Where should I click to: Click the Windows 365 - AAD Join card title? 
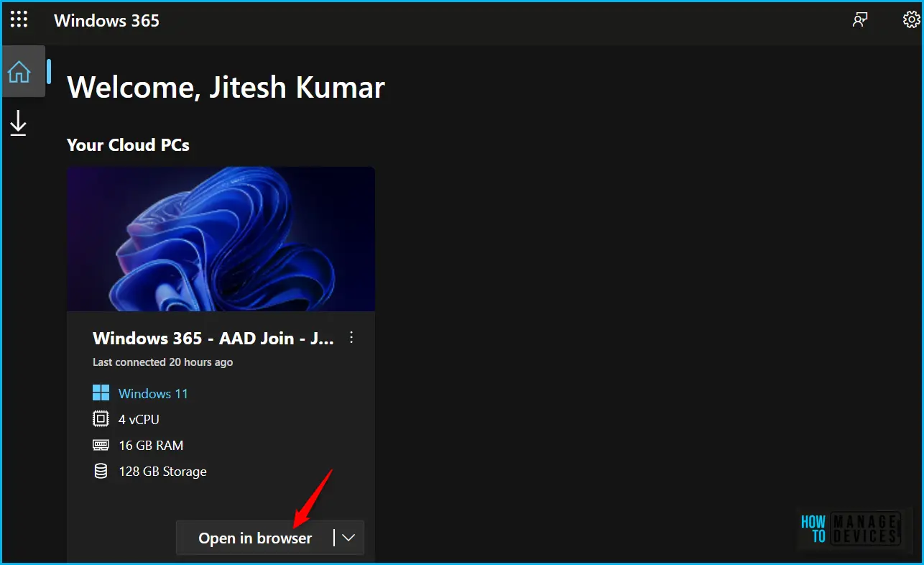(x=213, y=338)
